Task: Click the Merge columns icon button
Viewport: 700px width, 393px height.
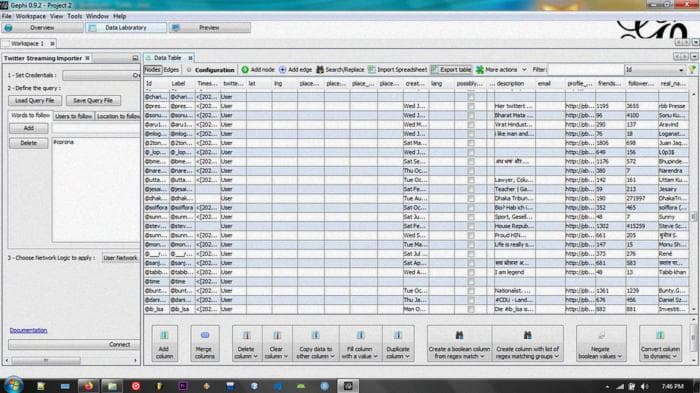Action: click(204, 343)
